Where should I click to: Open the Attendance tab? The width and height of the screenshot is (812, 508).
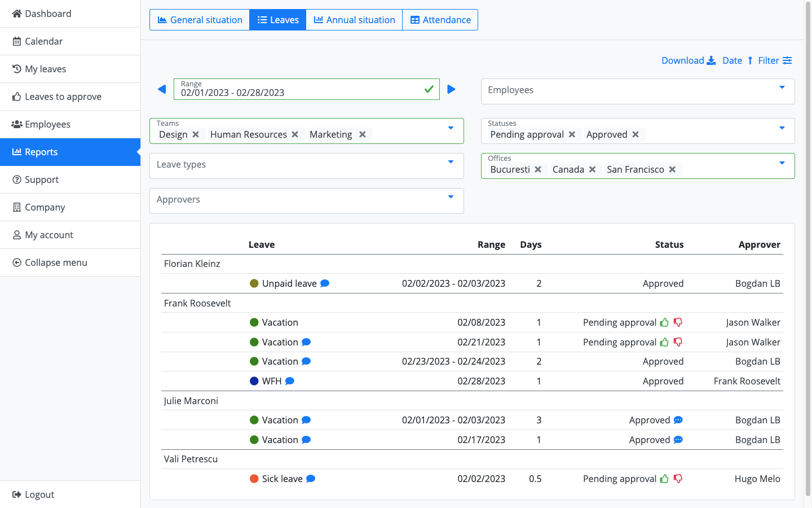[x=440, y=20]
